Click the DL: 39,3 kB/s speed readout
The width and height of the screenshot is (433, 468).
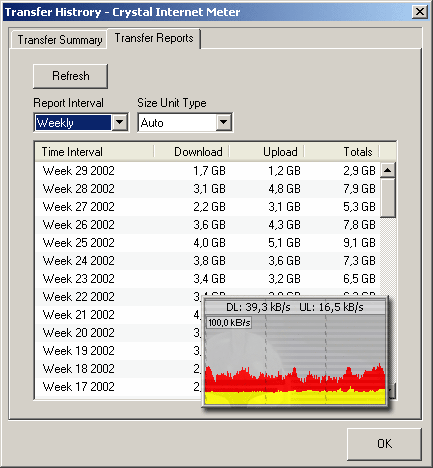click(x=258, y=307)
